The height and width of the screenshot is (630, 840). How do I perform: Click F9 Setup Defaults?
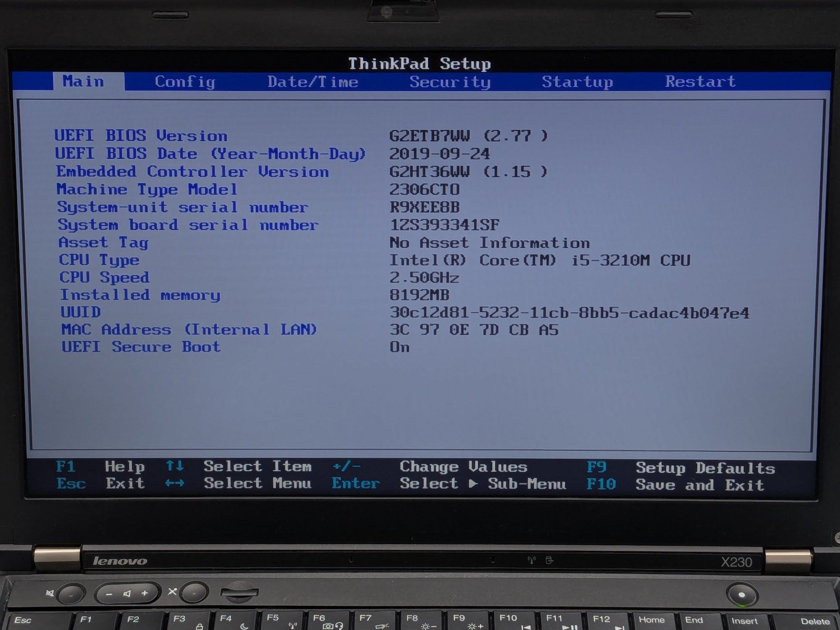point(596,467)
